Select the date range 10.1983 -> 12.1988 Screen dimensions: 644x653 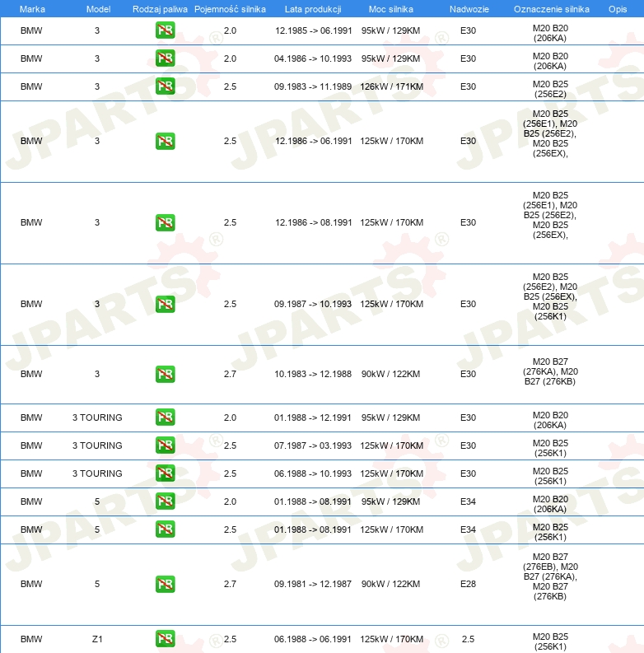pos(313,374)
